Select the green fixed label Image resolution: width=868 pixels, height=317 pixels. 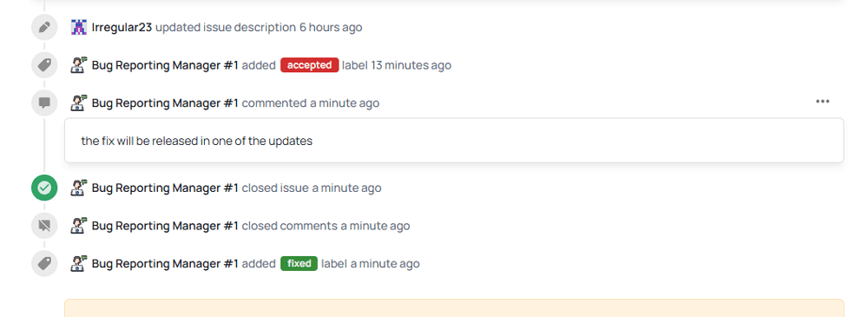[x=299, y=263]
